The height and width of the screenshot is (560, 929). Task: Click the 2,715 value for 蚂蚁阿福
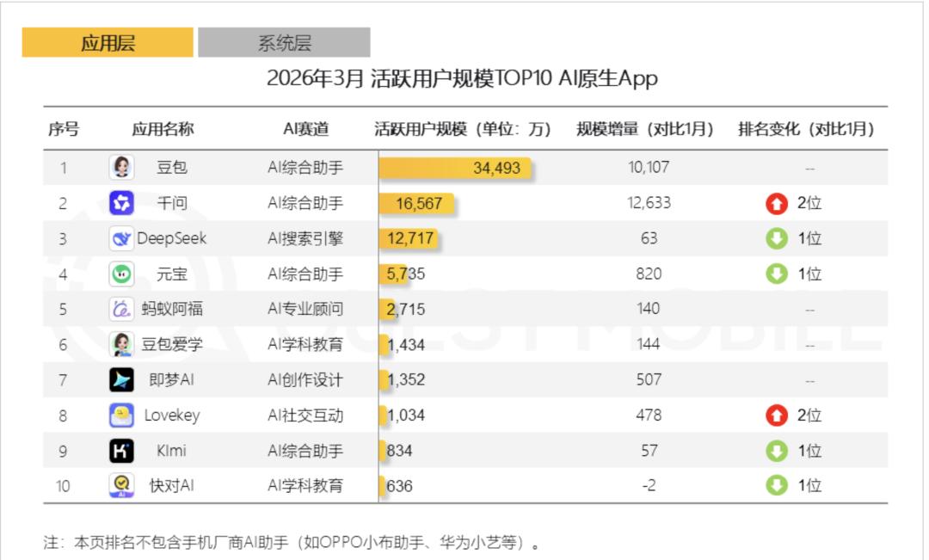click(x=406, y=310)
